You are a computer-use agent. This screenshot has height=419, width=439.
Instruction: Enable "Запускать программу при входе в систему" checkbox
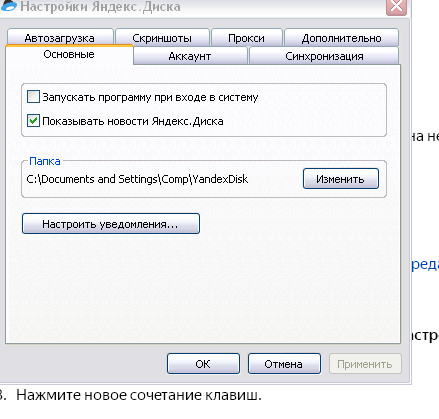(x=33, y=97)
